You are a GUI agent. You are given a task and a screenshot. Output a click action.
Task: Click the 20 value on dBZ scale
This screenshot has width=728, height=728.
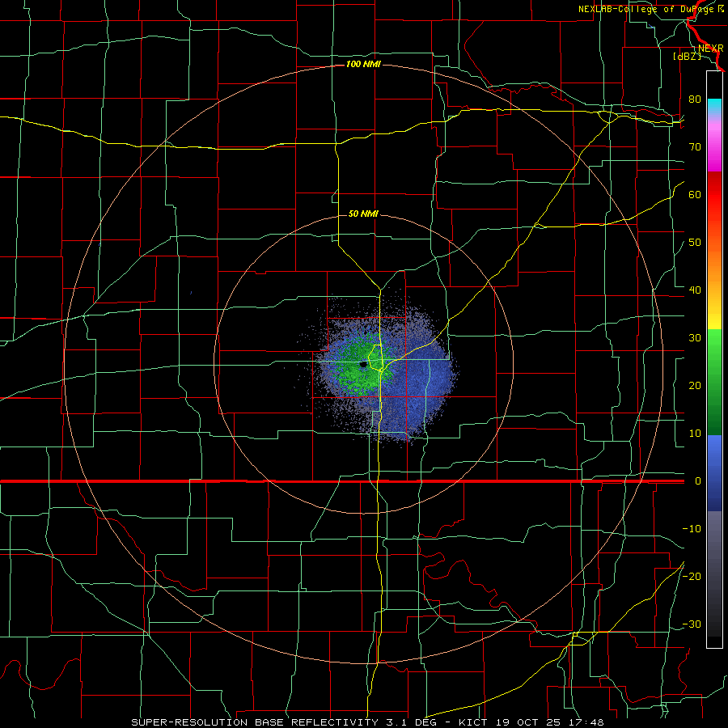coord(695,385)
